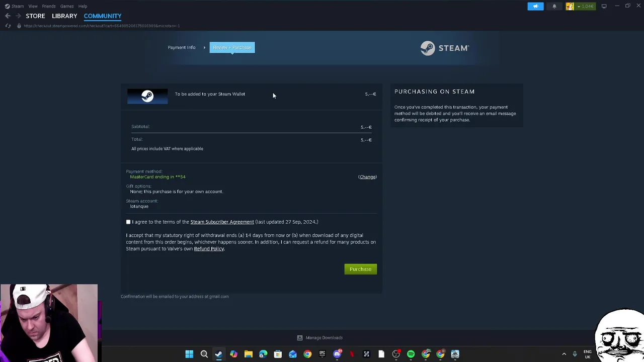
Task: Click the MasterCard ending in **54 text
Action: pos(157,177)
